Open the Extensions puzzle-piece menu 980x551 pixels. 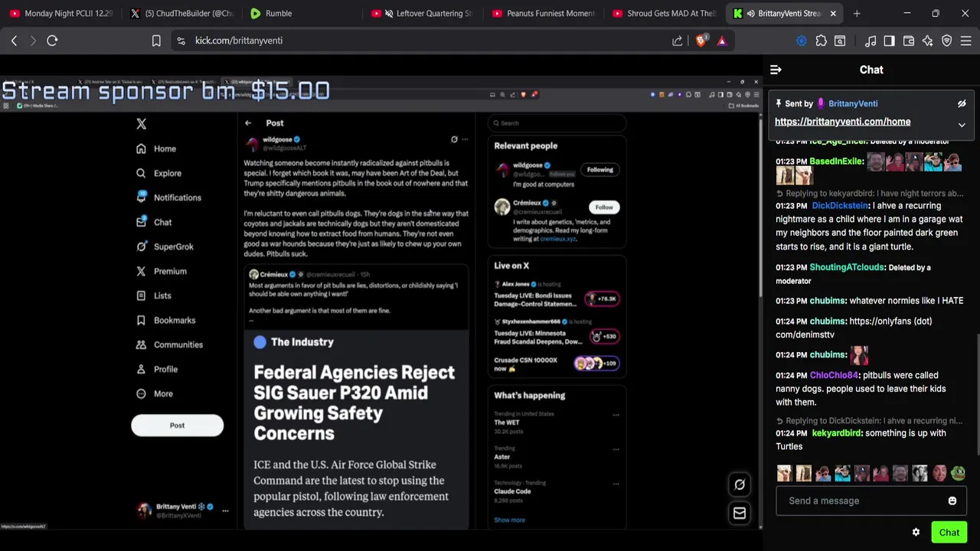[822, 41]
